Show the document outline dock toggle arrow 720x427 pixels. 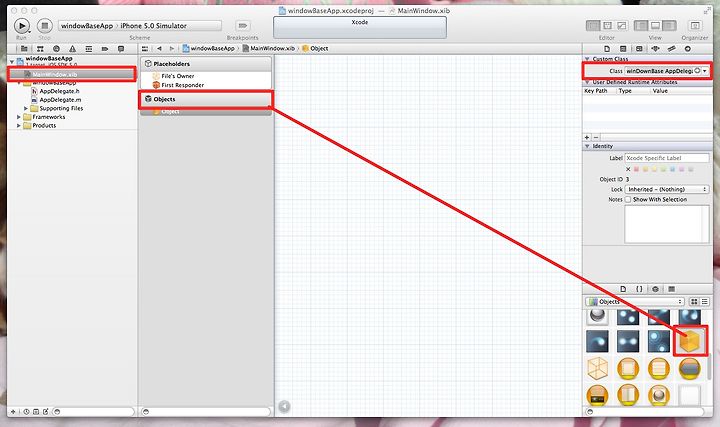tap(284, 406)
